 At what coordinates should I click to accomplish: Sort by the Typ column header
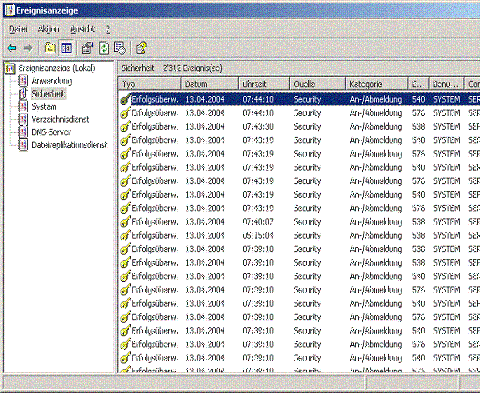pos(149,84)
